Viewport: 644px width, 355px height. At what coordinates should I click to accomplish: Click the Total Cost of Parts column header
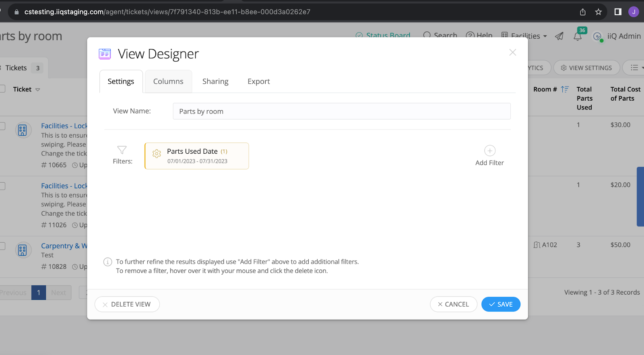(x=625, y=94)
